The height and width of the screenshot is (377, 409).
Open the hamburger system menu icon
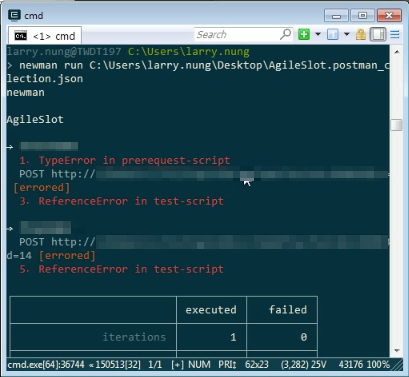(395, 34)
